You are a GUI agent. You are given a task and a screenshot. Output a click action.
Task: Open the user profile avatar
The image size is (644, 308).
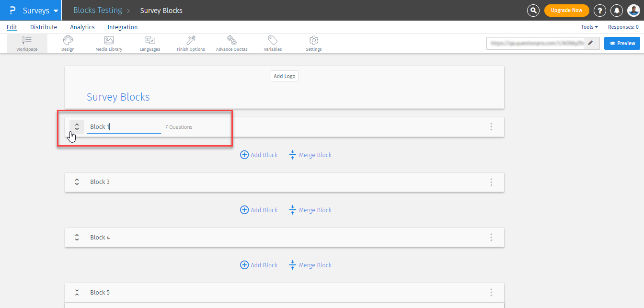633,10
